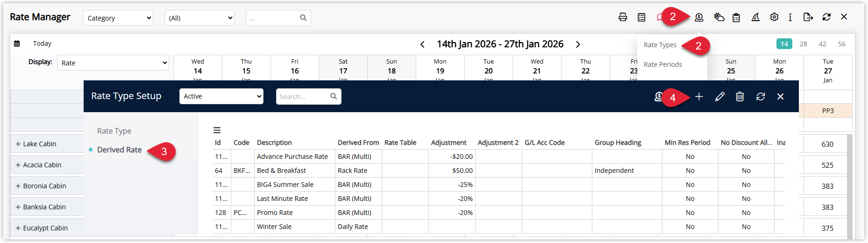The image size is (868, 243).
Task: Select the BIG4 Summer Sale row
Action: 498,185
